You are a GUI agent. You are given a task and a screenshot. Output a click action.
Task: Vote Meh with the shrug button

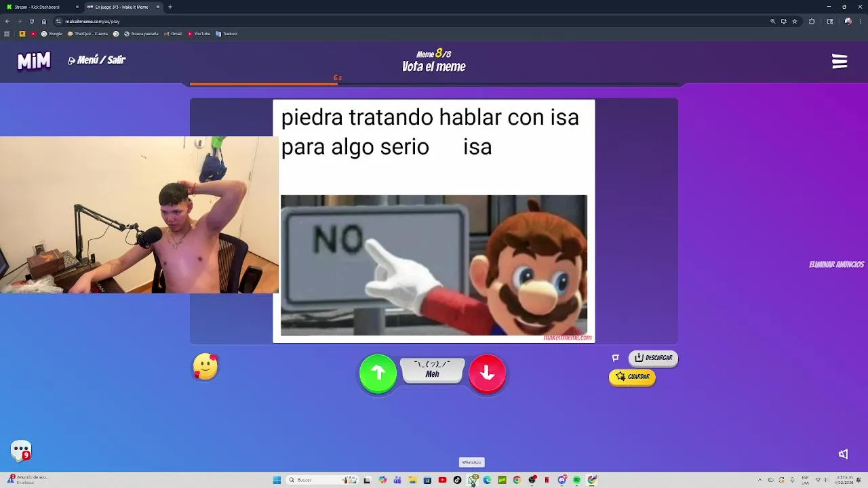click(432, 370)
